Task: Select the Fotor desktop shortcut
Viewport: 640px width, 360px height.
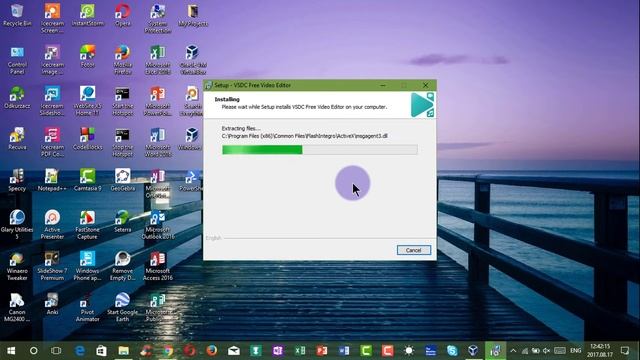Action: [87, 57]
